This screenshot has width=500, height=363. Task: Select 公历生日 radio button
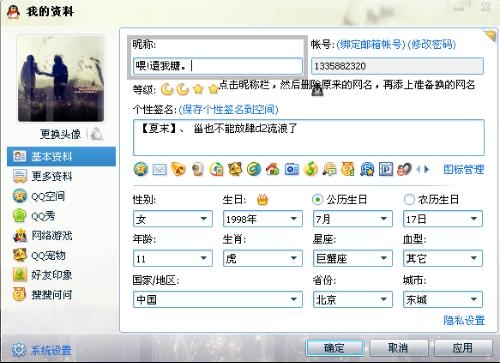tap(317, 199)
